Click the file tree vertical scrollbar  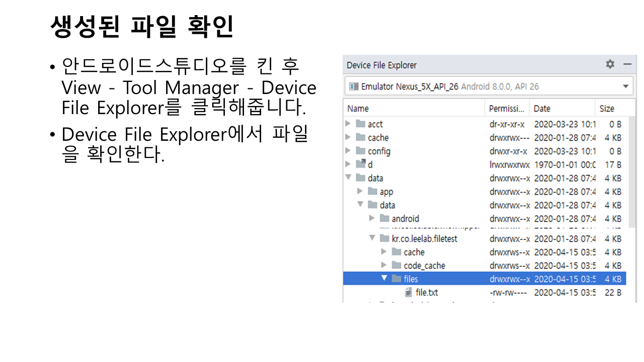point(633,171)
